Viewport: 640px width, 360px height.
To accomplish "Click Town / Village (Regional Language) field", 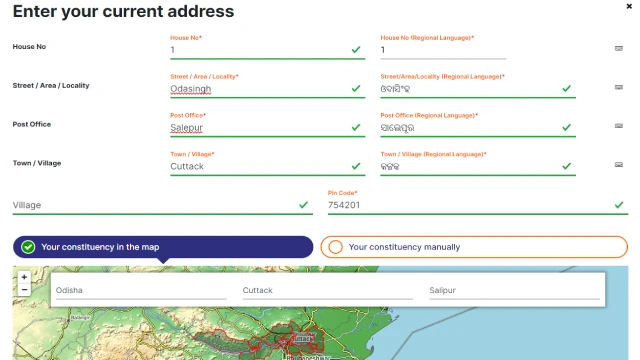I will point(478,167).
